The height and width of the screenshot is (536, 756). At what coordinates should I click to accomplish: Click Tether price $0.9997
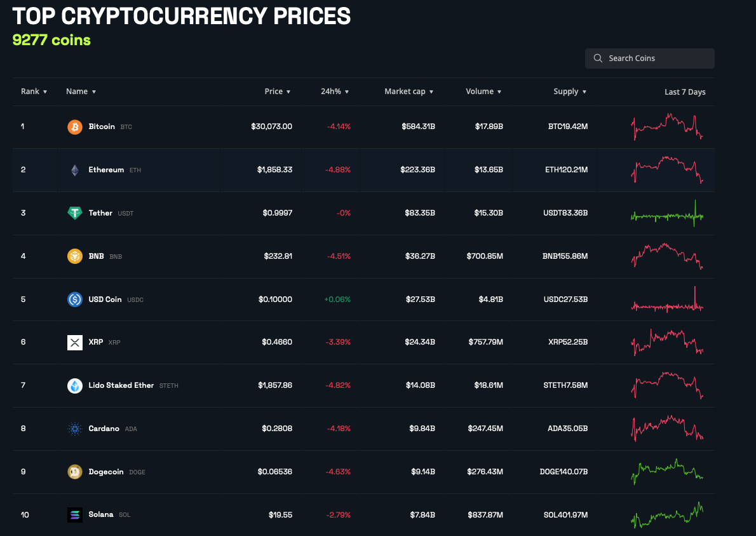277,213
